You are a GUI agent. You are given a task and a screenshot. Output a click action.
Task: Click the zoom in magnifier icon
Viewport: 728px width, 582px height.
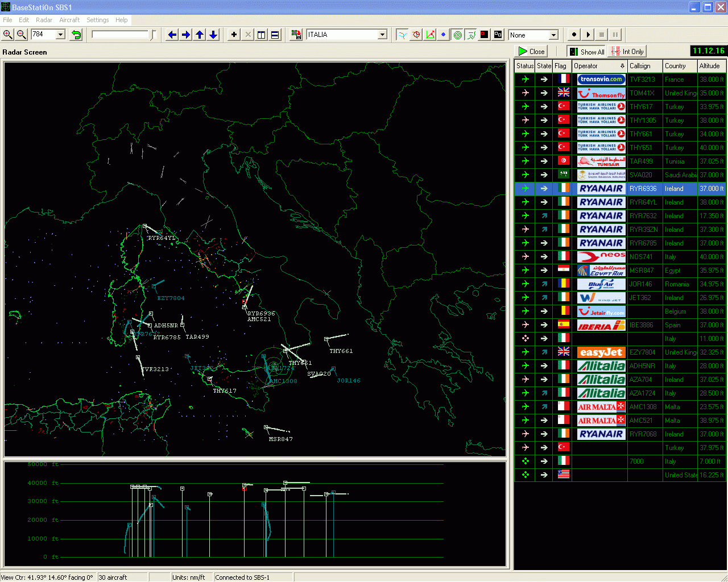[x=7, y=35]
